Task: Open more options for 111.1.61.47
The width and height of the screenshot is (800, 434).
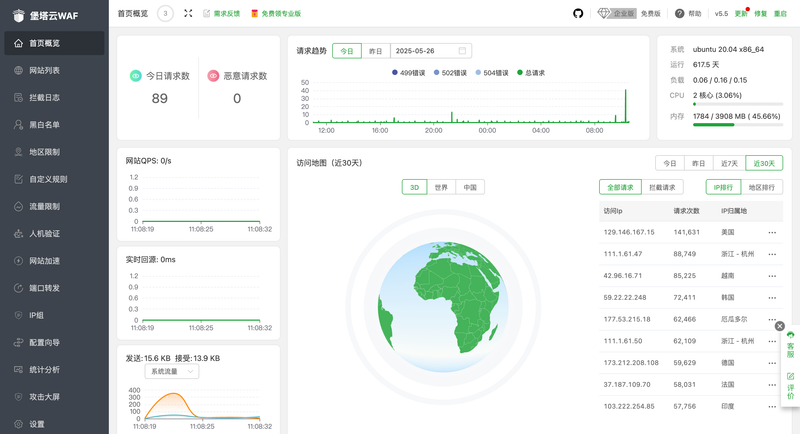Action: [x=772, y=254]
